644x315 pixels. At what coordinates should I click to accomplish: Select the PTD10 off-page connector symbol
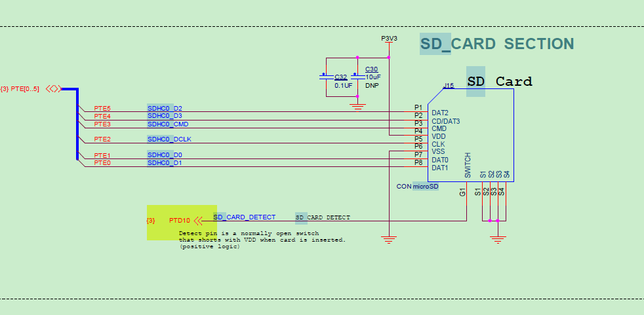[x=199, y=221]
